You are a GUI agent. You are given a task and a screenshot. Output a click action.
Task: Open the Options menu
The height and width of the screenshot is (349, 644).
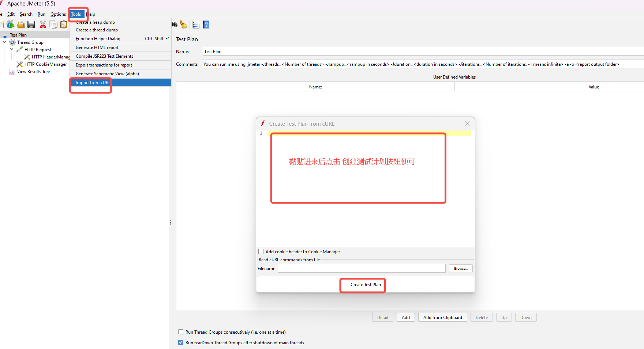tap(58, 14)
